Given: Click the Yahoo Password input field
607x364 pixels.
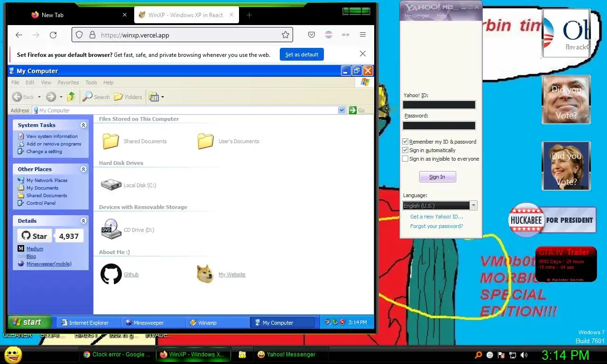Looking at the screenshot, I should 439,126.
